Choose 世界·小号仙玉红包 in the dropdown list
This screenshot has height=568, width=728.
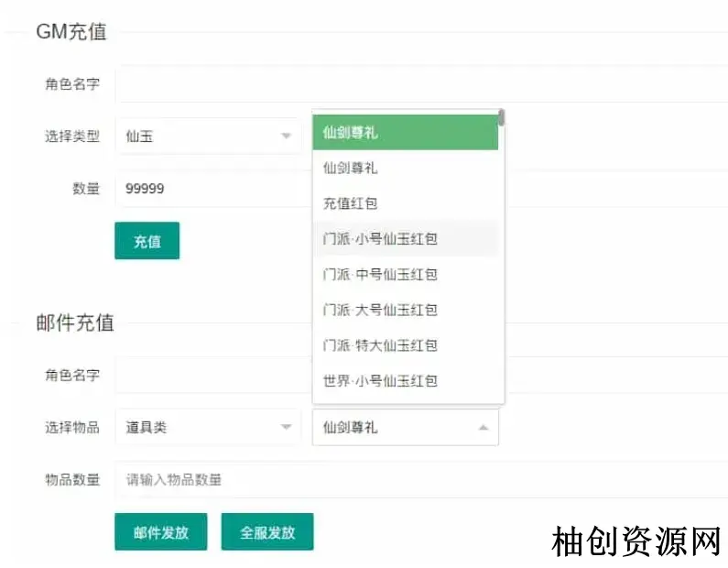coord(405,380)
